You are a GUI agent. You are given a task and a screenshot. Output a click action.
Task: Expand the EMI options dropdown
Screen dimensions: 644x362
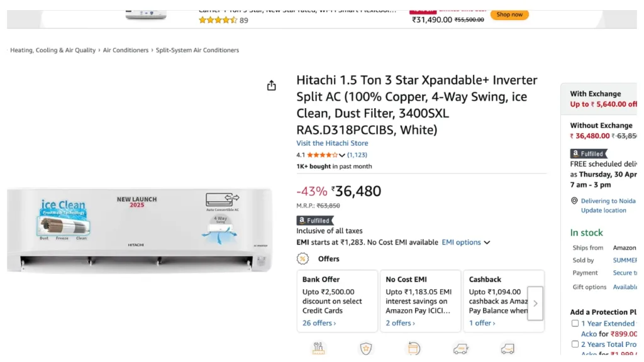pyautogui.click(x=465, y=243)
